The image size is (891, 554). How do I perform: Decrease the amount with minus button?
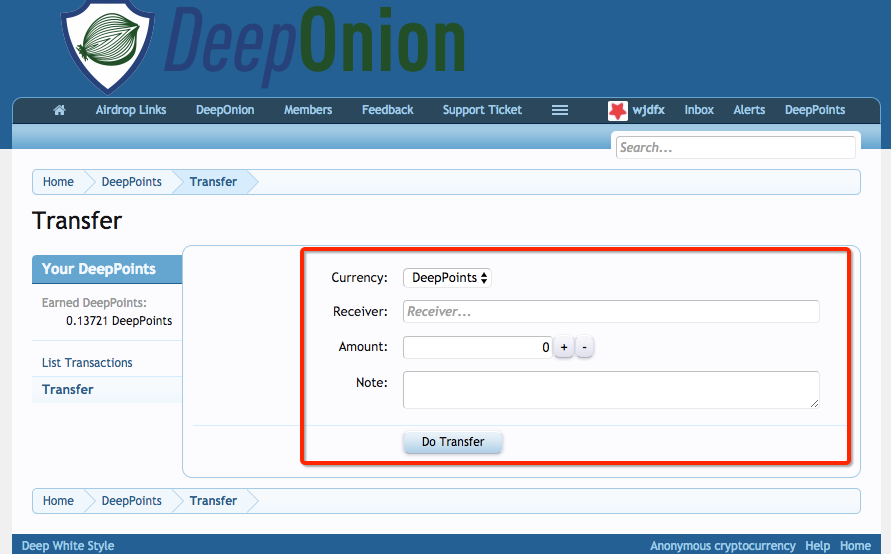584,347
